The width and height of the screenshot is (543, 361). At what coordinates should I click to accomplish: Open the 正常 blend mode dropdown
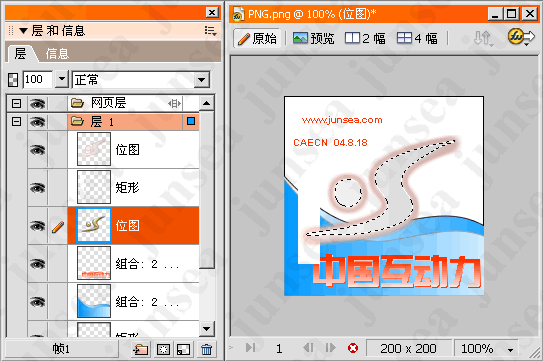tap(141, 80)
